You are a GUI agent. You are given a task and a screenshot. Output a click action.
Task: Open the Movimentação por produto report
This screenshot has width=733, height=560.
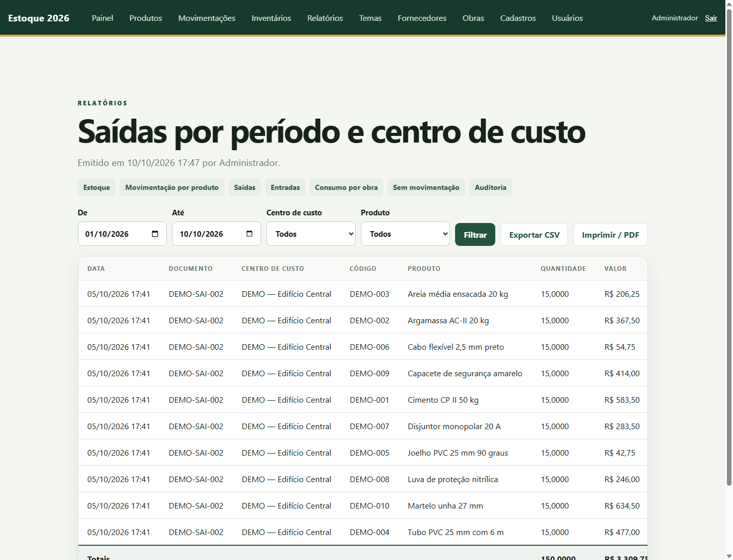point(172,187)
